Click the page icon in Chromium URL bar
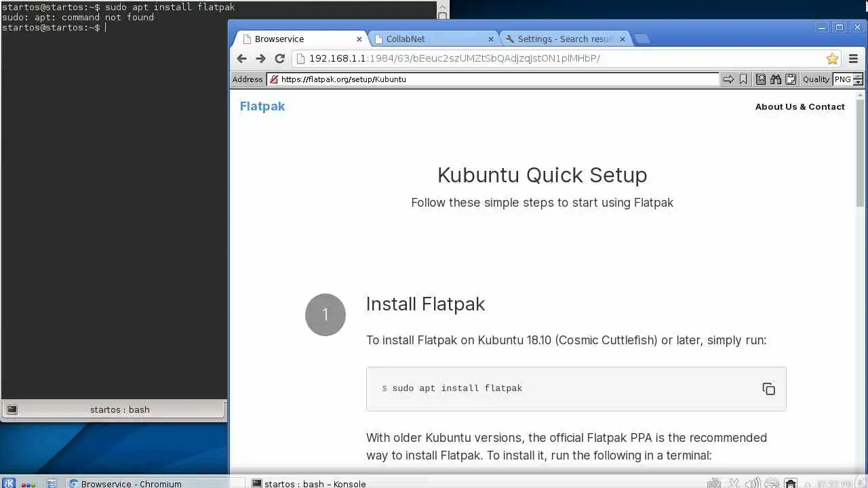 coord(301,58)
